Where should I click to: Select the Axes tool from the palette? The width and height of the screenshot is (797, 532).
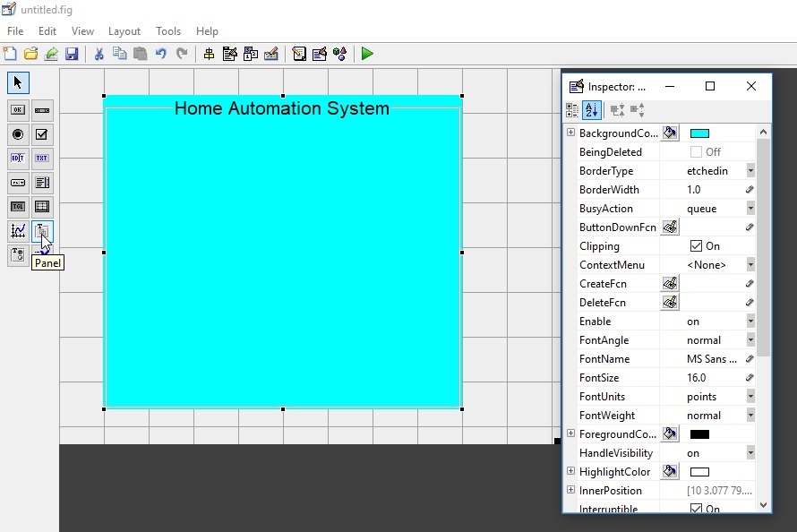(16, 231)
